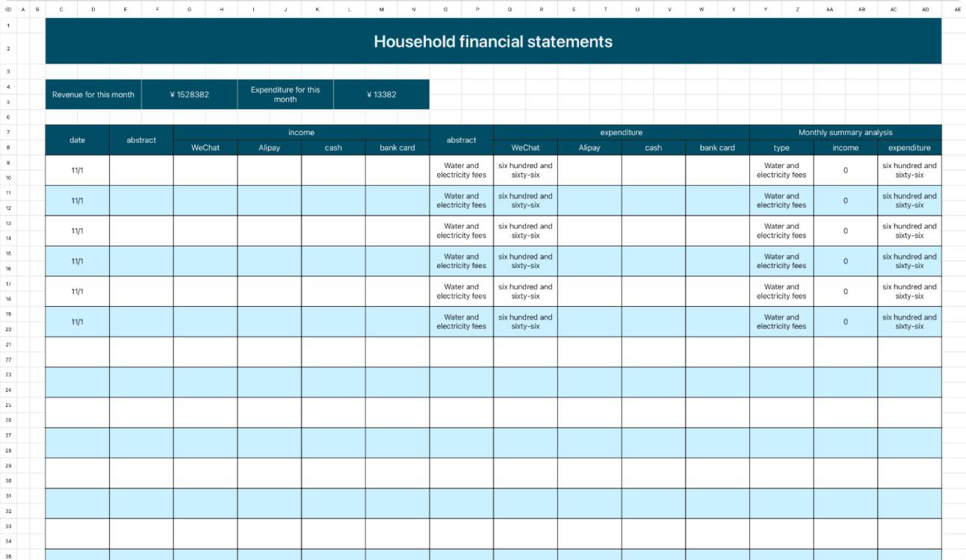966x560 pixels.
Task: Select column C header
Action: pos(61,9)
